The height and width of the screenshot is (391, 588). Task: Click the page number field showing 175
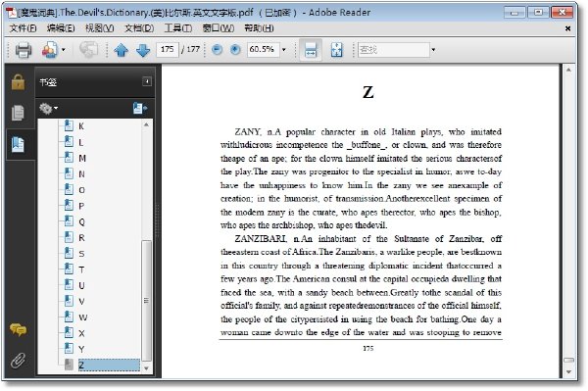pyautogui.click(x=168, y=49)
